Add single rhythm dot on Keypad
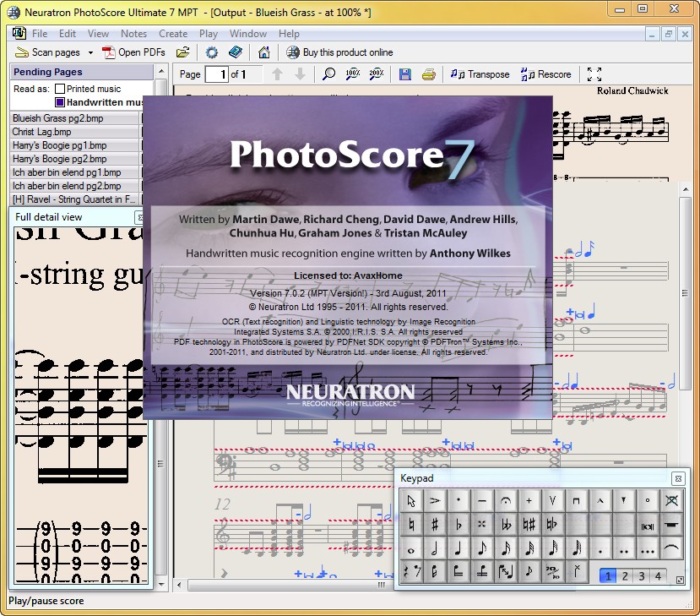Viewport: 700px width, 616px height. [x=600, y=548]
